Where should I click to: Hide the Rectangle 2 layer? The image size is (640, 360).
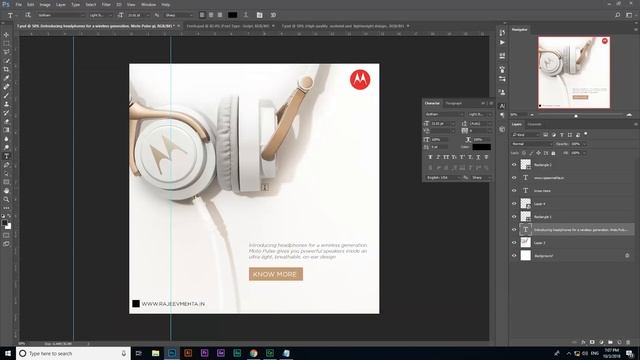(x=514, y=164)
